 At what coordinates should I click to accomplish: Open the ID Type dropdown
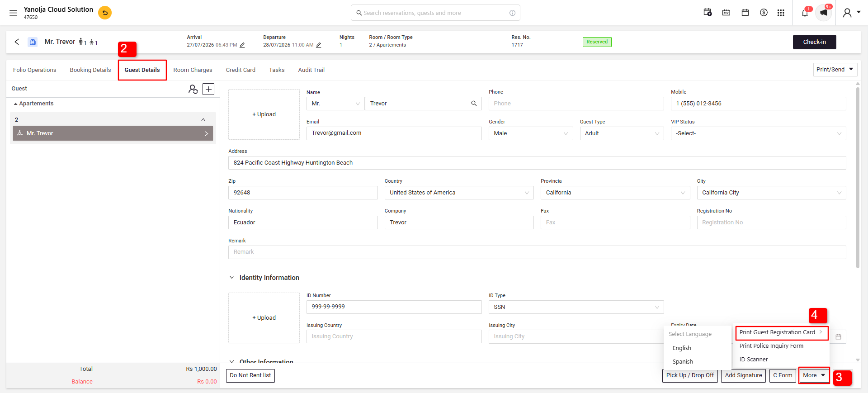(x=576, y=307)
